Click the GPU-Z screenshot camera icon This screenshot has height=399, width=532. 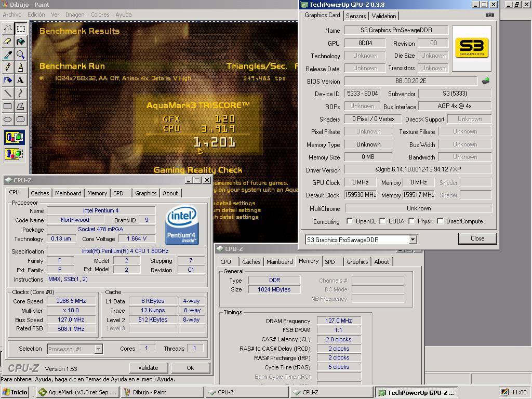click(x=489, y=15)
